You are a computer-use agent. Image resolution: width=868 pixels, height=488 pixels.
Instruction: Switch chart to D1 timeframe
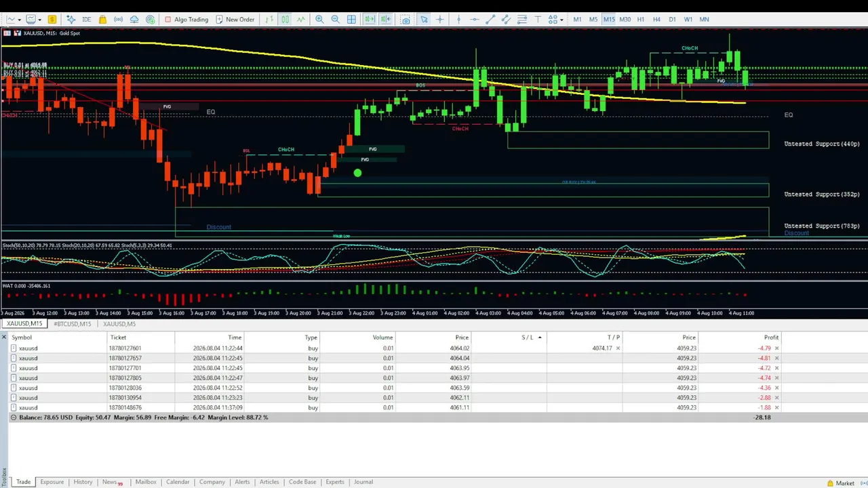[672, 20]
